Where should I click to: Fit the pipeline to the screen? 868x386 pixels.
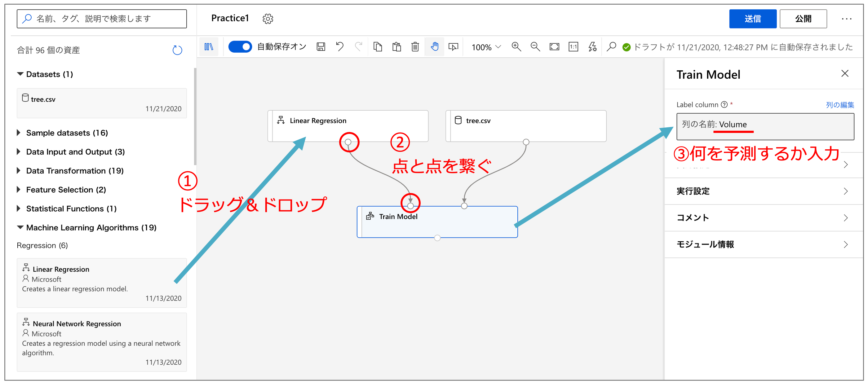(554, 47)
